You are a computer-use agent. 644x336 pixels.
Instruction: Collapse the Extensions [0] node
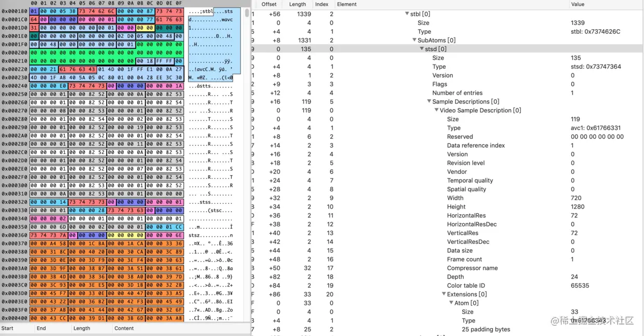tap(444, 294)
